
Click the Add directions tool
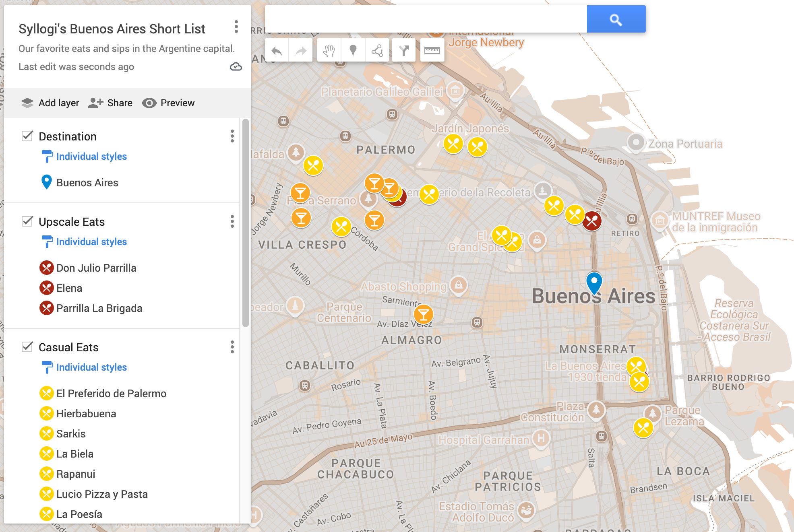(403, 51)
